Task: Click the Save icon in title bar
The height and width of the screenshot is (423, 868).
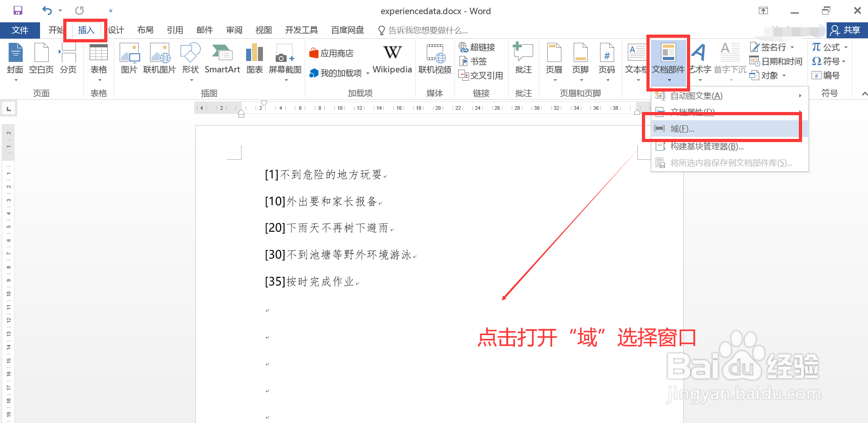Action: click(x=18, y=10)
